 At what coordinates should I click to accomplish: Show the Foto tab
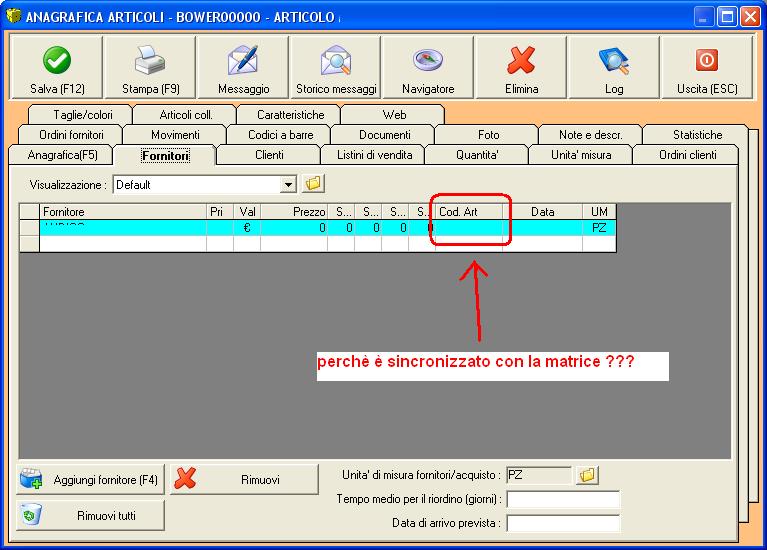click(488, 135)
